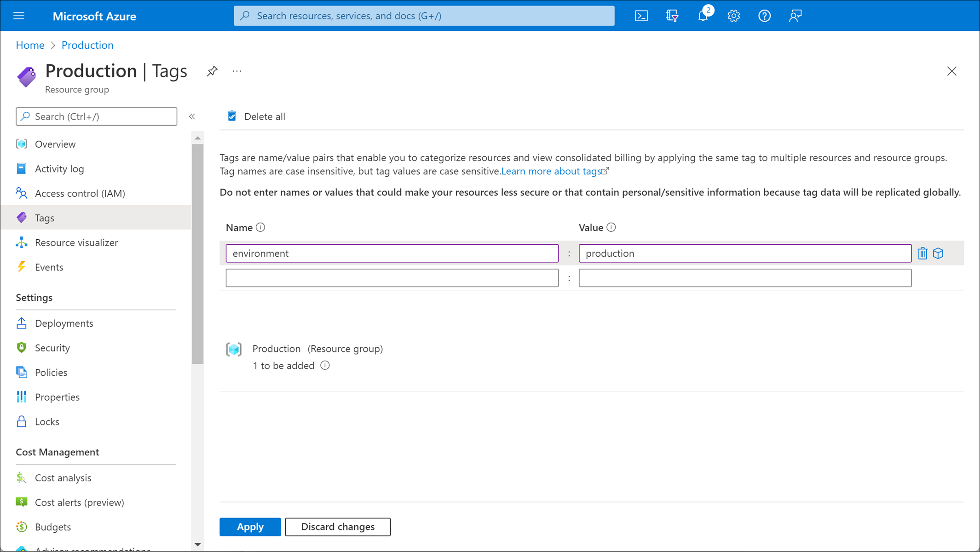Open Cost alerts (preview)

pyautogui.click(x=96, y=502)
